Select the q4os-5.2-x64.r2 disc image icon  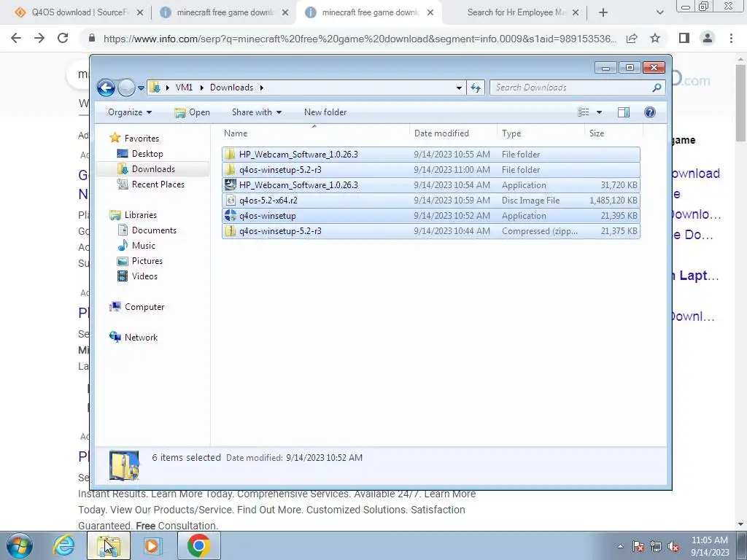[231, 201]
